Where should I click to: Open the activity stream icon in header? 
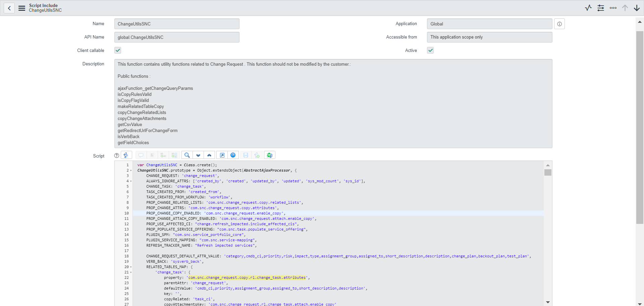(x=588, y=8)
